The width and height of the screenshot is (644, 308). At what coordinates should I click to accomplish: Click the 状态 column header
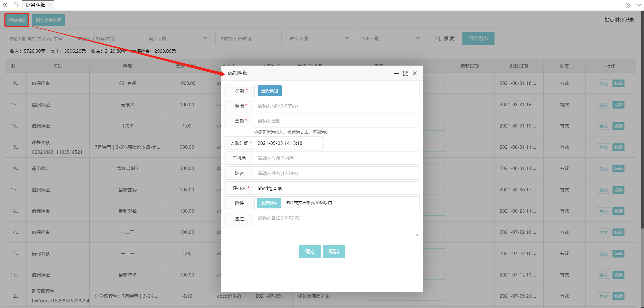pos(564,66)
